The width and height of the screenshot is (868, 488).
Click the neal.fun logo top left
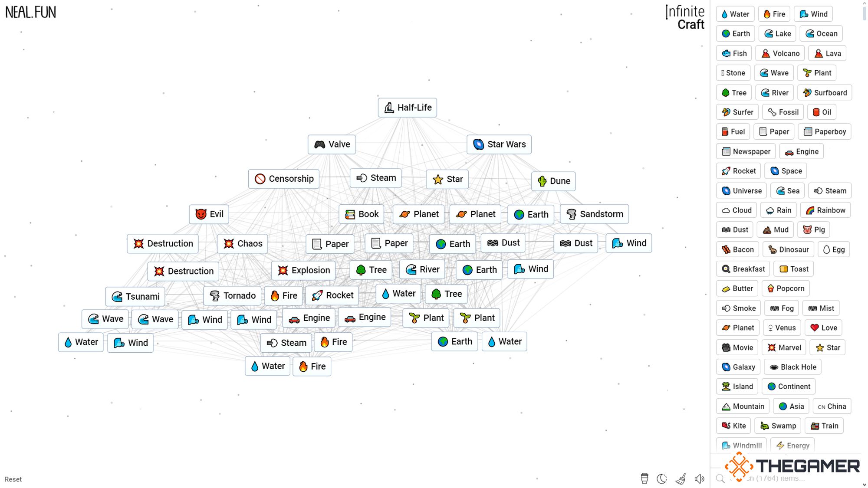30,12
